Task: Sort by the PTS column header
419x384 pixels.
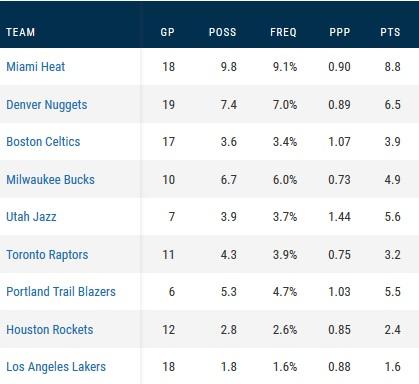Action: 390,32
